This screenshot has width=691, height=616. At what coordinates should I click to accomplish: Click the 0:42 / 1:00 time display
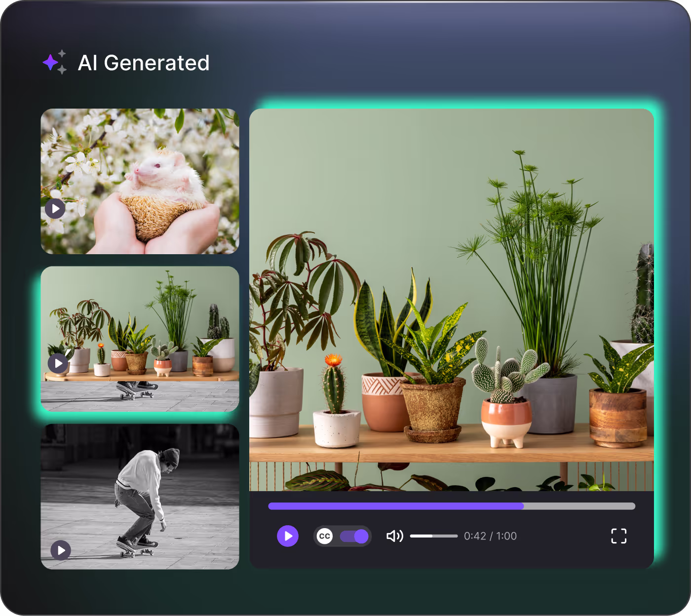490,536
